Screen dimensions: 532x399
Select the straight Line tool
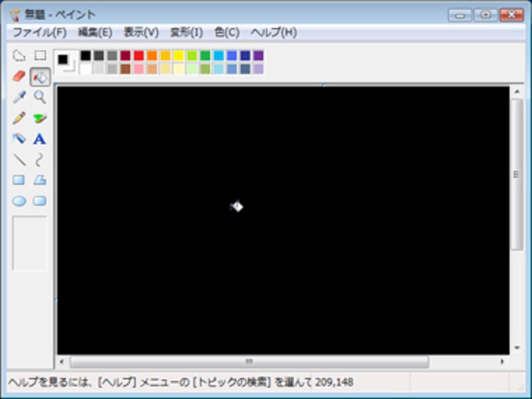(19, 160)
